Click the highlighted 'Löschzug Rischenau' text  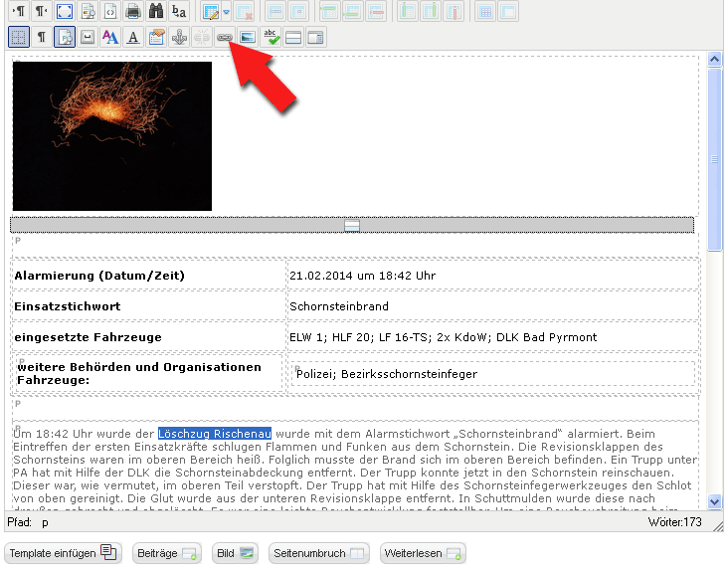point(215,434)
